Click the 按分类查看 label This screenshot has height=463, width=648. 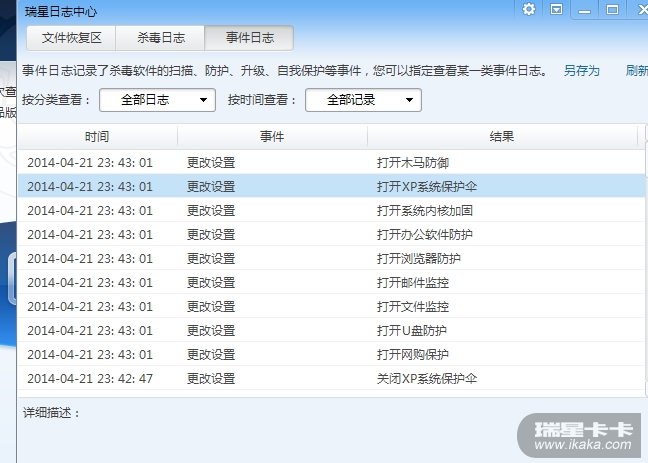(56, 100)
